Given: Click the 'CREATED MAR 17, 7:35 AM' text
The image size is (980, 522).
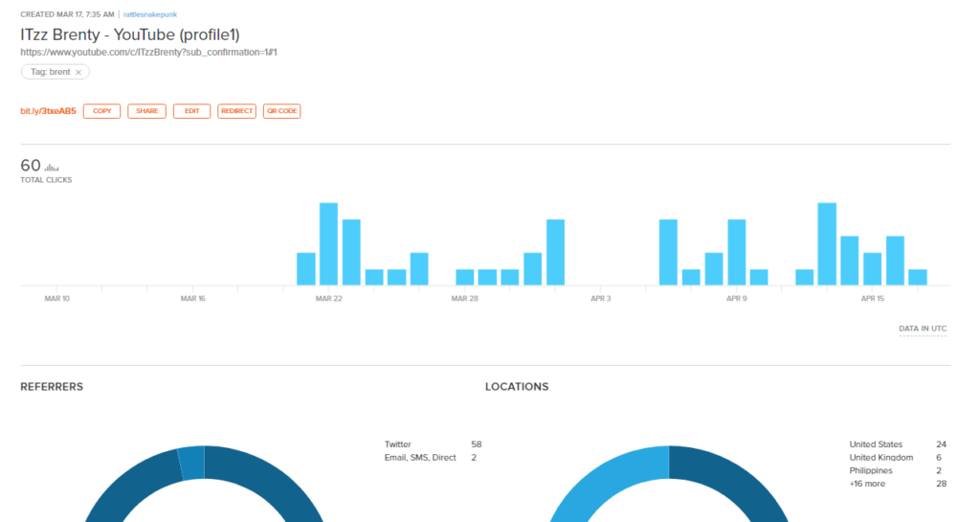Looking at the screenshot, I should pos(67,14).
